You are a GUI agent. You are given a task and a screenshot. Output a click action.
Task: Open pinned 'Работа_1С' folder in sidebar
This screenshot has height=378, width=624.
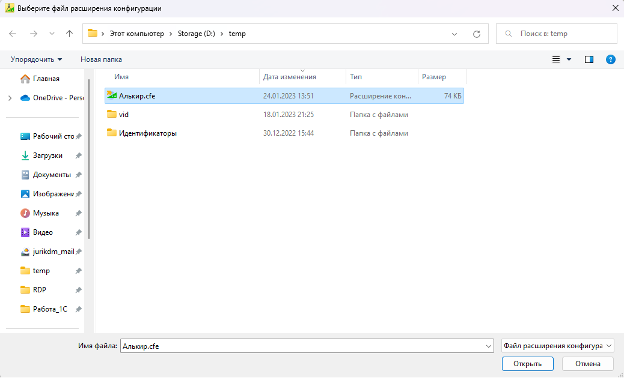(x=44, y=309)
